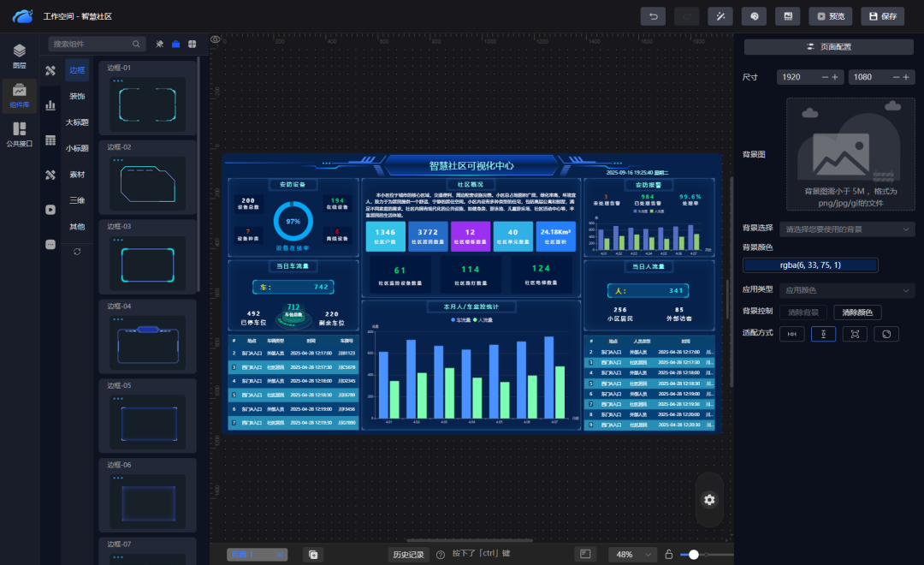Select the table grid component category icon
This screenshot has height=565, width=924.
click(x=50, y=140)
